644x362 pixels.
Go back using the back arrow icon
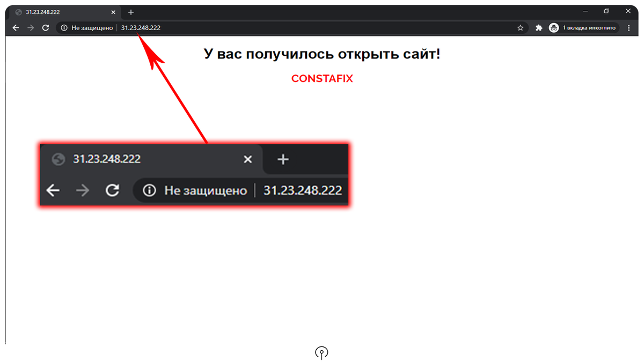click(x=15, y=27)
